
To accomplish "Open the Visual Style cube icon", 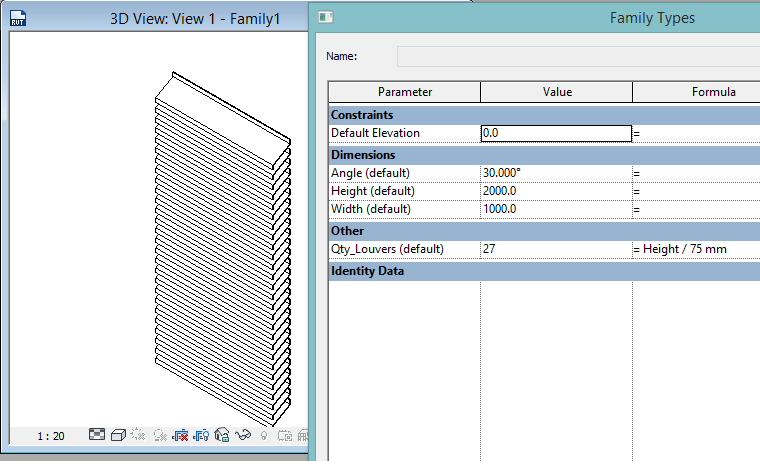I will [x=118, y=435].
